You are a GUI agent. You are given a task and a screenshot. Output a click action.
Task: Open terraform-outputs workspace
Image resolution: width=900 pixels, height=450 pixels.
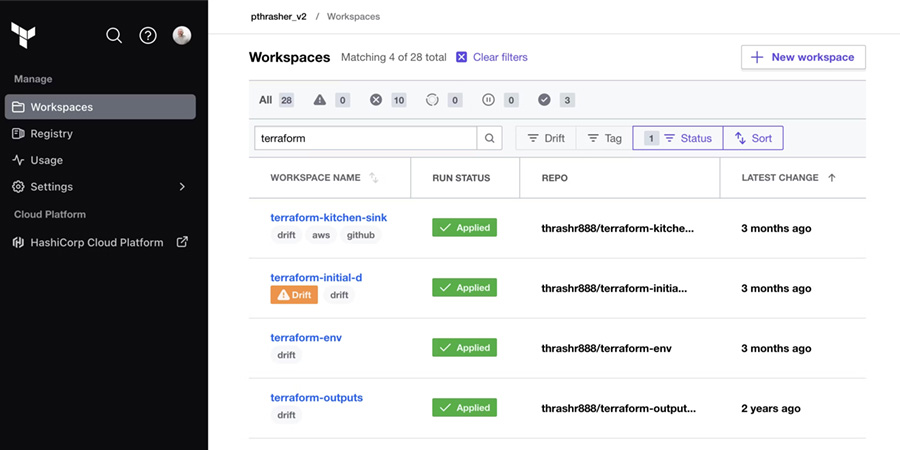pos(316,398)
